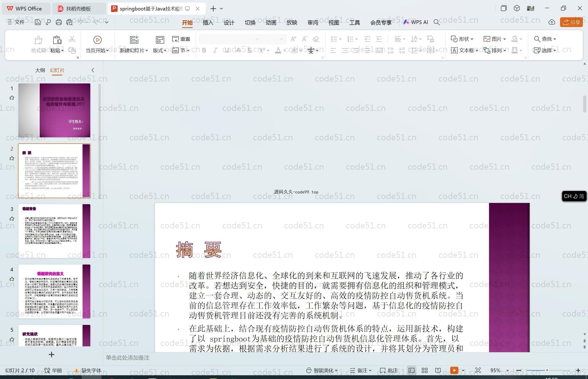
Task: Toggle Italic formatting
Action: click(215, 50)
